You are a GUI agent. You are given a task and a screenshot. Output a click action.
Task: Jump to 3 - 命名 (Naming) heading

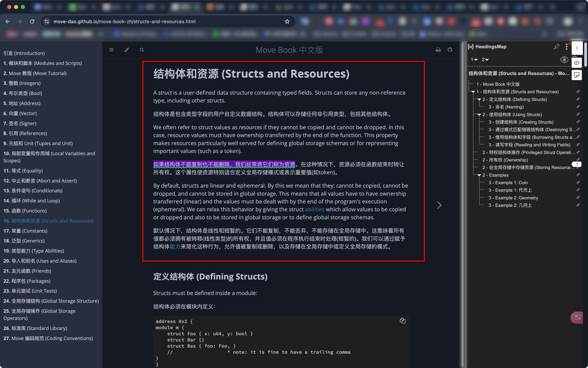pyautogui.click(x=506, y=107)
